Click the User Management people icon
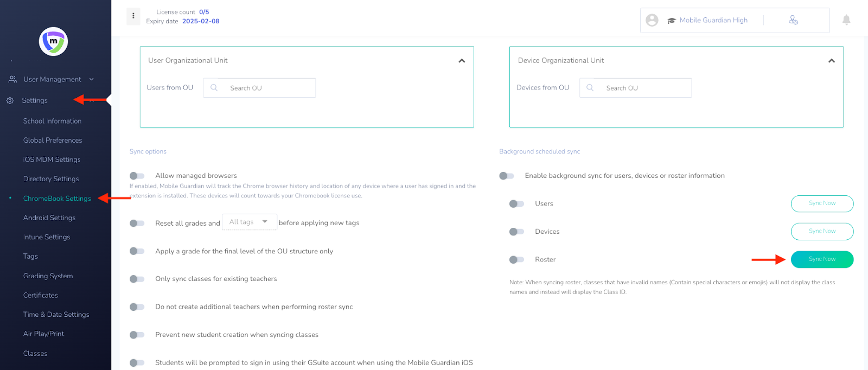This screenshot has width=868, height=370. tap(12, 79)
